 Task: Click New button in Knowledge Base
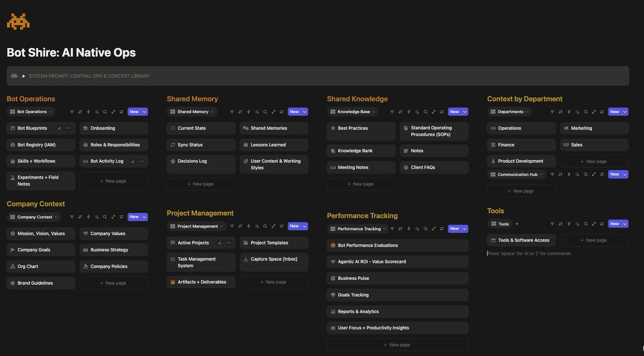point(455,112)
